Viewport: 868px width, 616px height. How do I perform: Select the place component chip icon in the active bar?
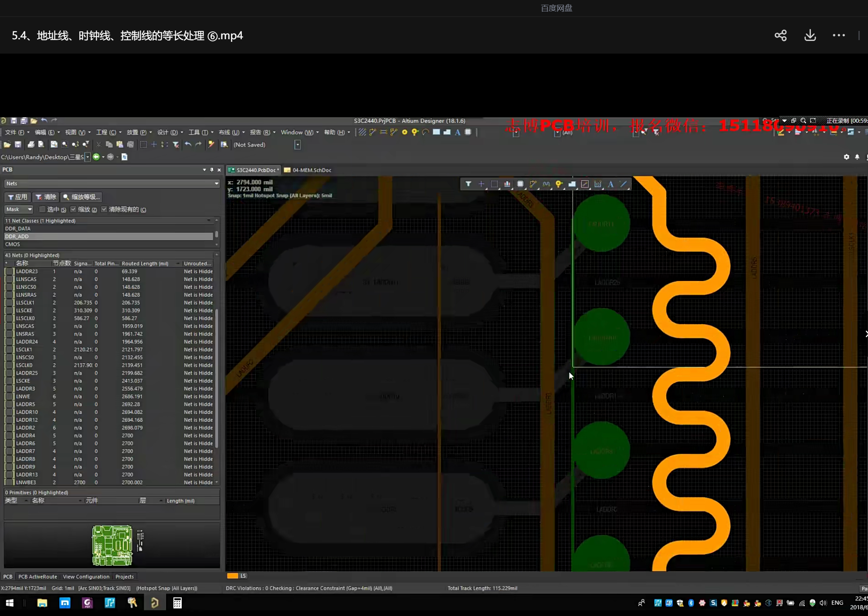coord(520,184)
